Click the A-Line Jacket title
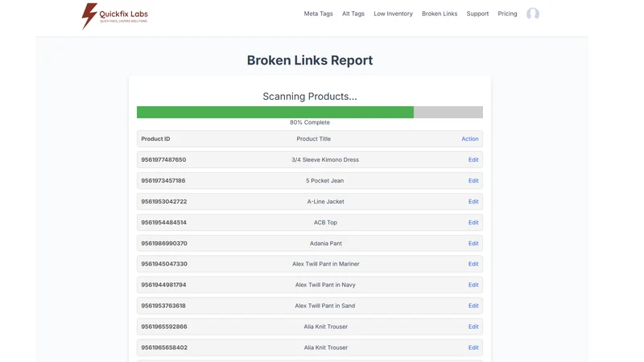Image resolution: width=644 pixels, height=362 pixels. click(325, 202)
